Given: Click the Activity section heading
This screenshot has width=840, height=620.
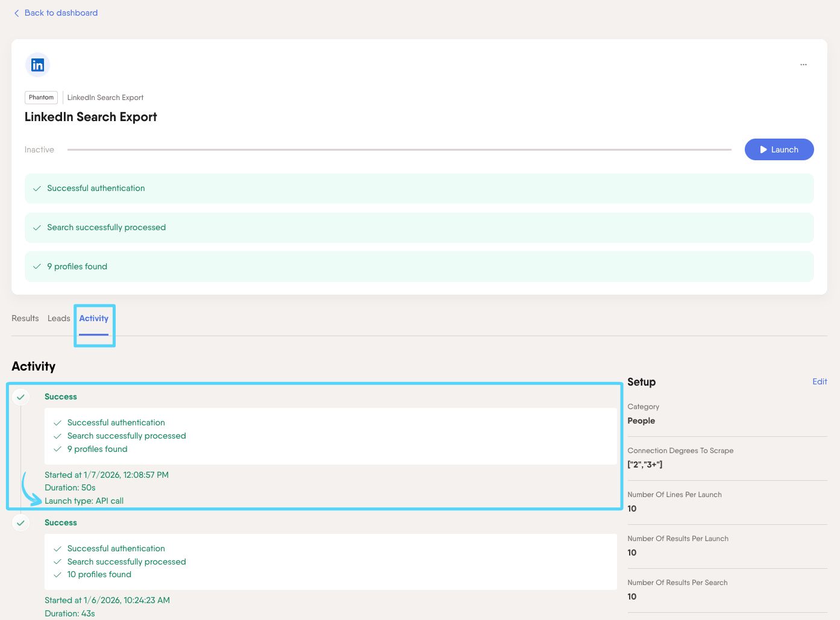Looking at the screenshot, I should pyautogui.click(x=34, y=366).
